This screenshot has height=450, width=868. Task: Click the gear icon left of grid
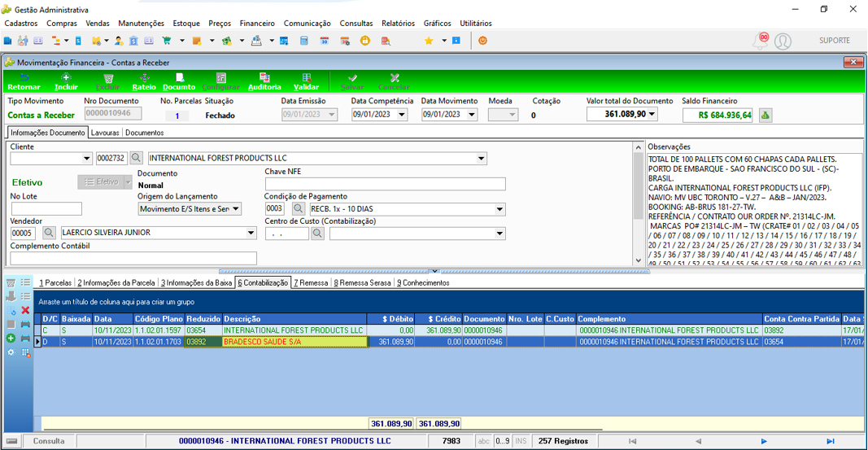11,352
